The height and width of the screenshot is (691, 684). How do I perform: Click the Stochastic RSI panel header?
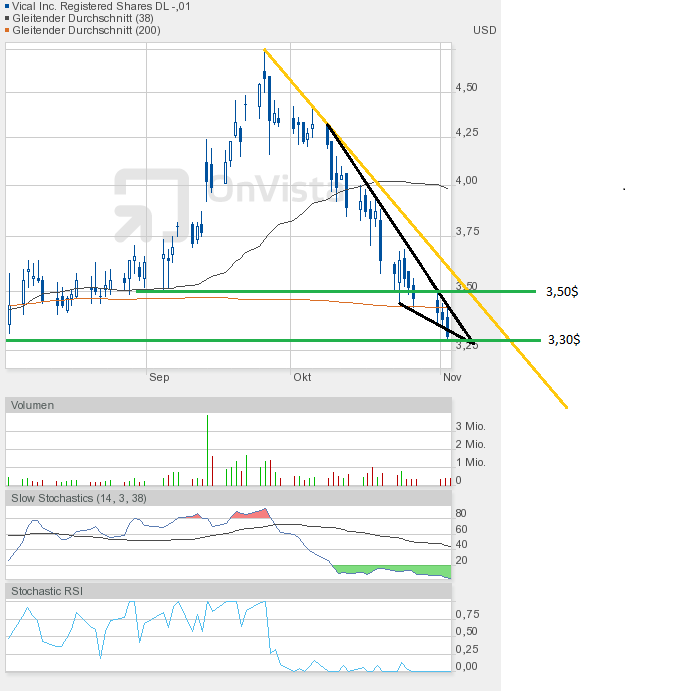[47, 591]
